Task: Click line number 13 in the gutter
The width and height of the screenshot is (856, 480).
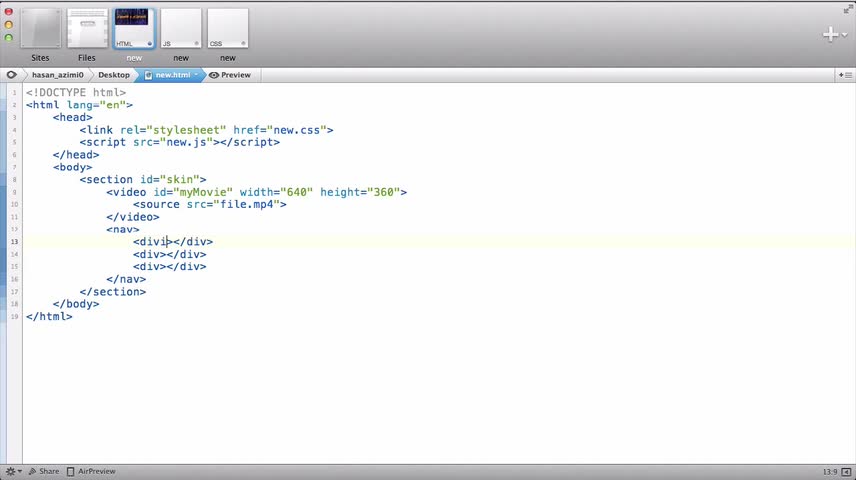Action: pos(14,242)
